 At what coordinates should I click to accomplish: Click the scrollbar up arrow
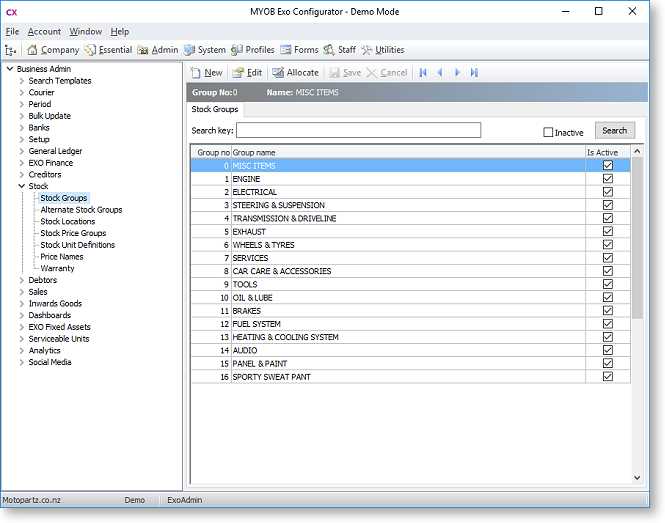[x=637, y=151]
